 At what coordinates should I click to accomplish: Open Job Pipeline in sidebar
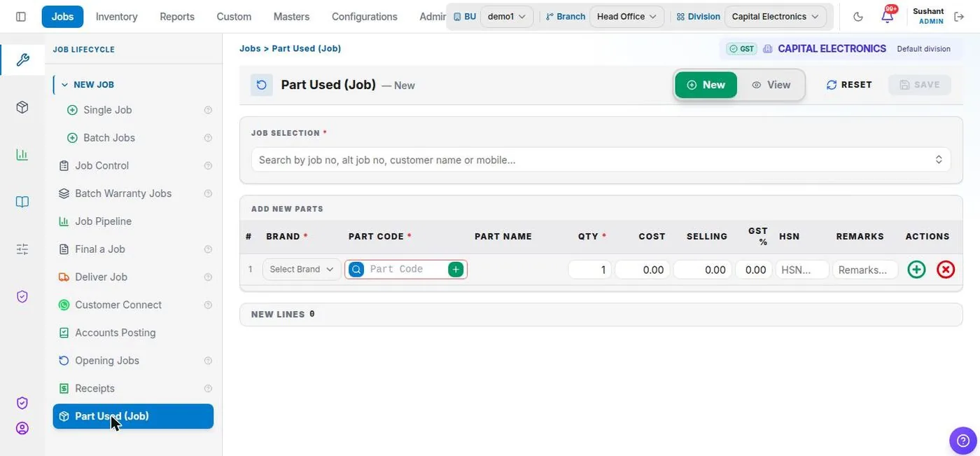(103, 221)
